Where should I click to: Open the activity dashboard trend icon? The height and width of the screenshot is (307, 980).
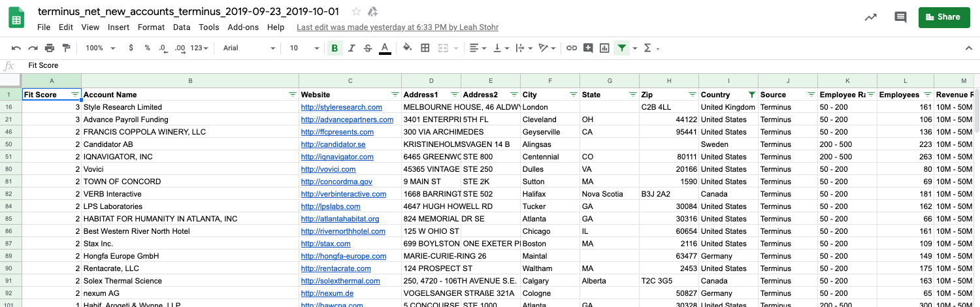[x=870, y=17]
